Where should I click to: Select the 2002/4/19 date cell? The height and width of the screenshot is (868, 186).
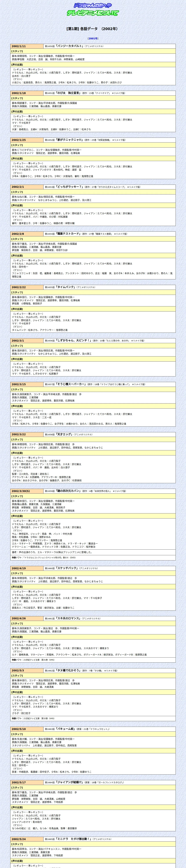[27, 568]
